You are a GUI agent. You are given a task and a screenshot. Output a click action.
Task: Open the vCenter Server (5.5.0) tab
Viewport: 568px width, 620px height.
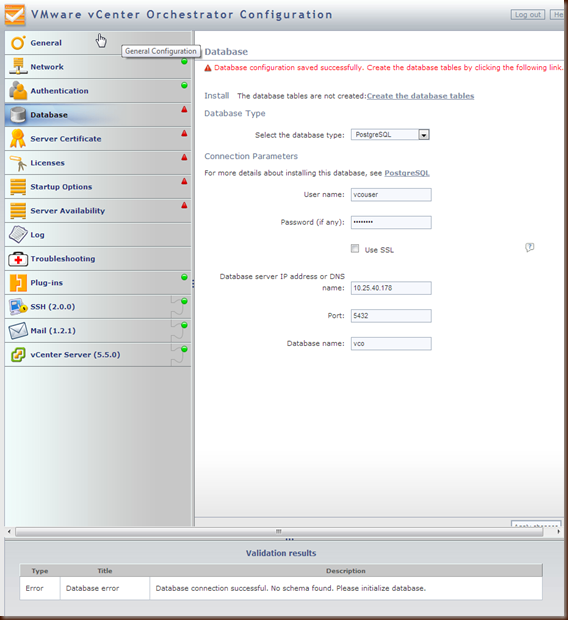click(98, 355)
